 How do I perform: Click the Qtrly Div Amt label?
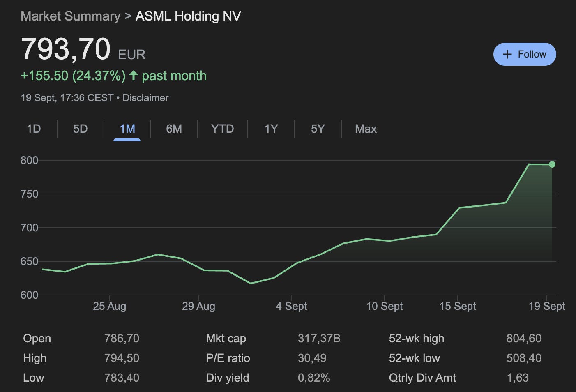pyautogui.click(x=422, y=378)
